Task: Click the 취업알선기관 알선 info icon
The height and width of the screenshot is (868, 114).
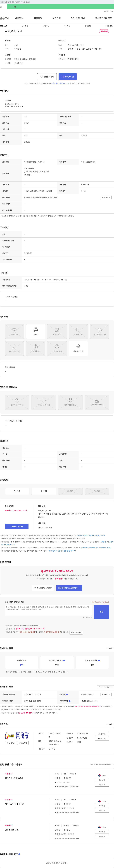Action: [64, 660]
